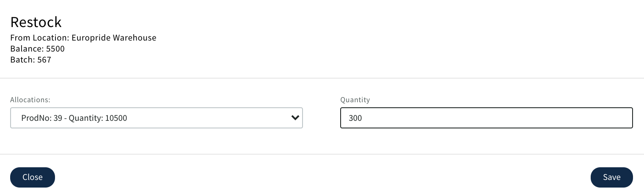Click the Batch: 567 line
644x196 pixels.
(x=30, y=60)
